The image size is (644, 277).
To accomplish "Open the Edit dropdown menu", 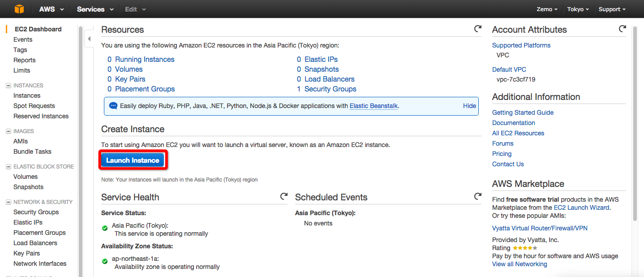I will (135, 9).
